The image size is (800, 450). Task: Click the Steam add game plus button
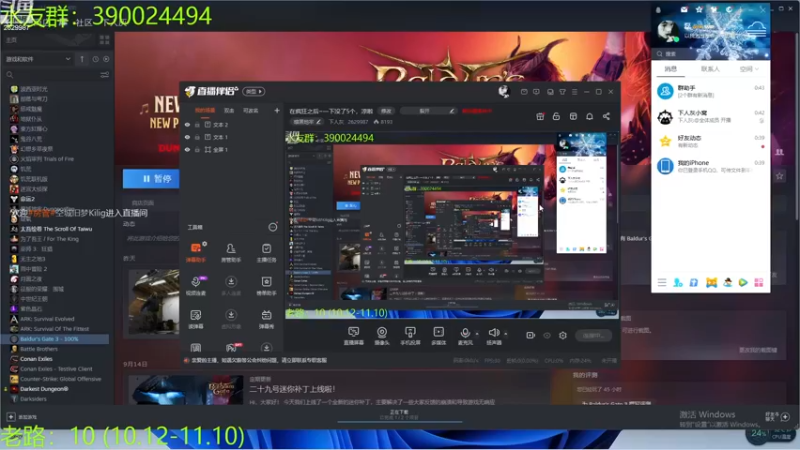point(11,417)
